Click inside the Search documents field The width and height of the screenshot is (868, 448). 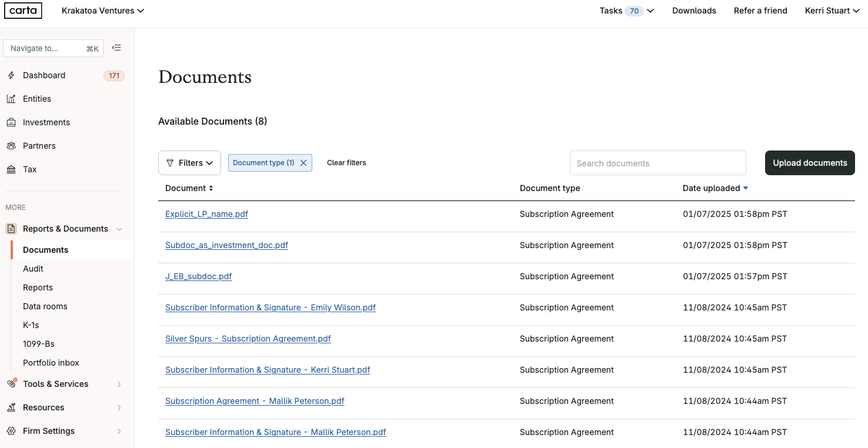(x=657, y=163)
